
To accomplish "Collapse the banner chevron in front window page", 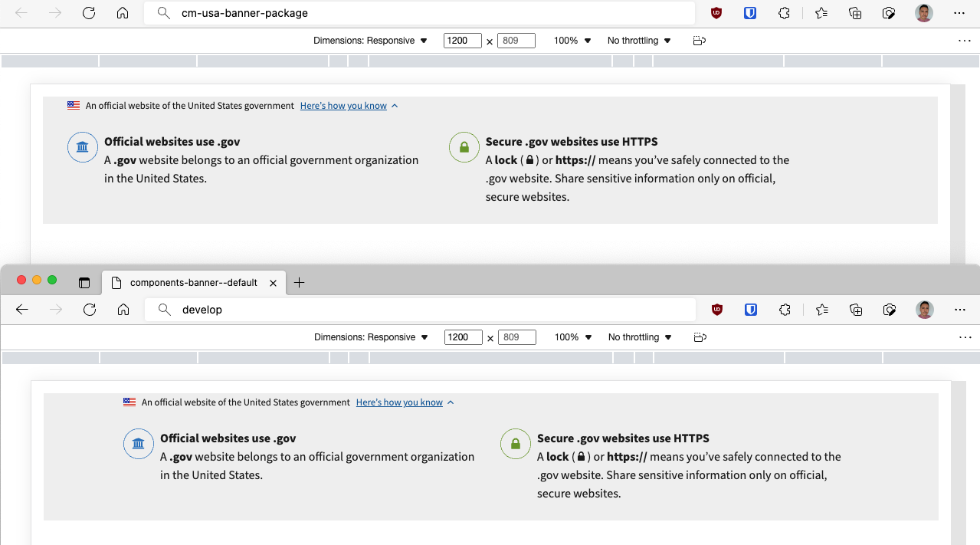I will tap(451, 402).
